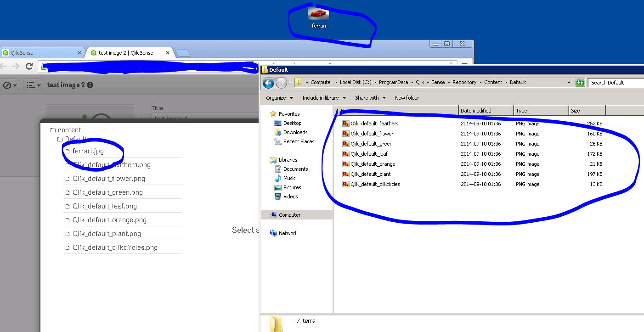Sort files by the Size column

point(587,111)
